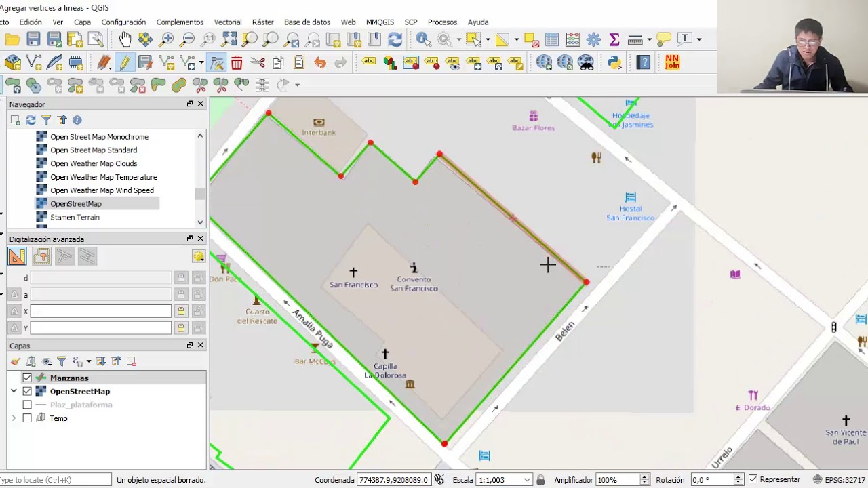Open the text annotation dropdown arrow
Image resolution: width=868 pixels, height=488 pixels.
click(698, 39)
